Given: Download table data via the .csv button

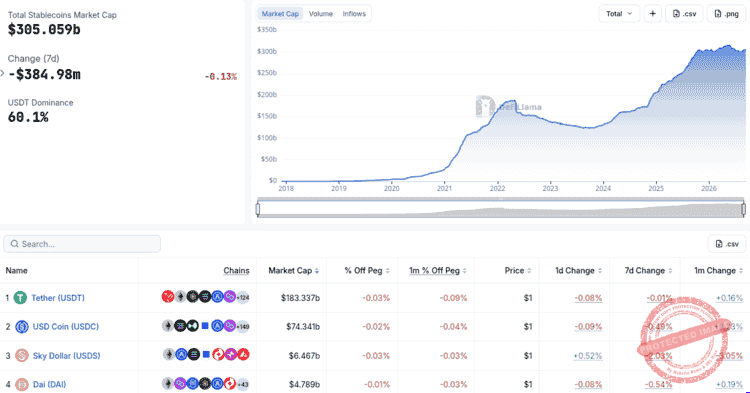Looking at the screenshot, I should pyautogui.click(x=727, y=244).
